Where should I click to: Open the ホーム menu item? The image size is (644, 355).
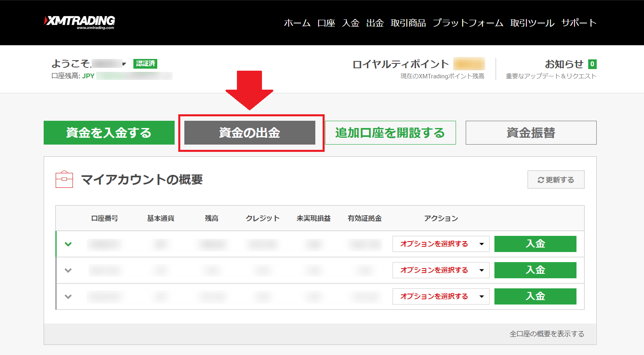coord(297,23)
